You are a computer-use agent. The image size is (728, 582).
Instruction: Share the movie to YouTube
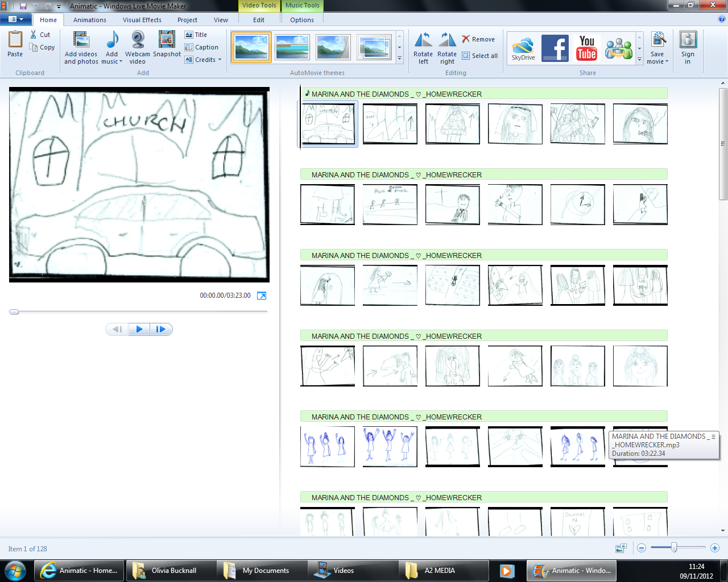(x=587, y=48)
